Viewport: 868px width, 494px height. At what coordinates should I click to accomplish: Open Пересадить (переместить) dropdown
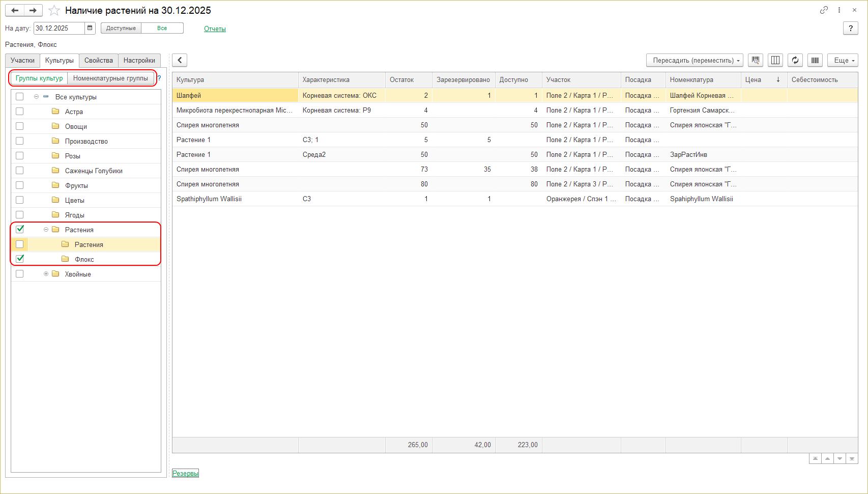(695, 60)
